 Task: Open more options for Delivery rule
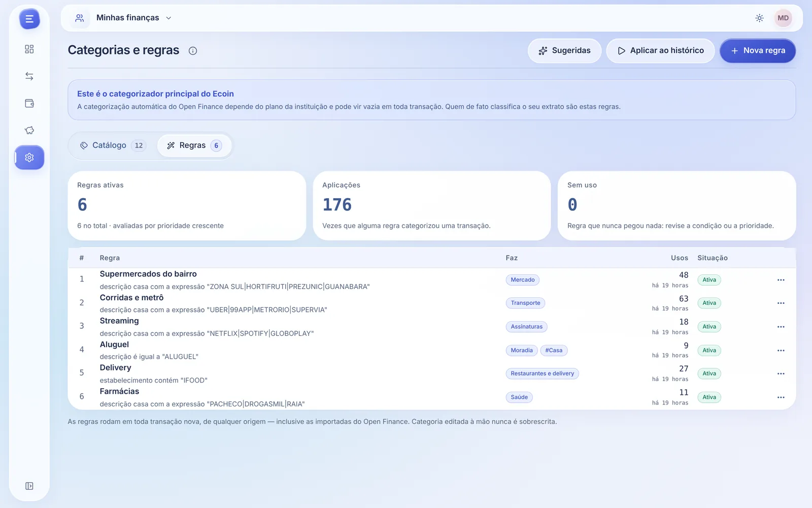[x=781, y=374]
